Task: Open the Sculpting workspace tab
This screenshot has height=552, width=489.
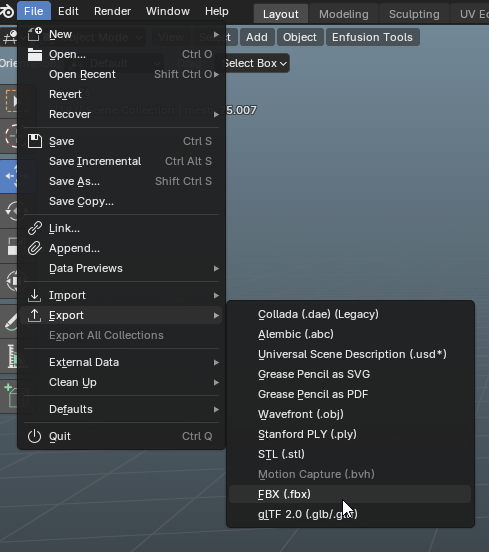Action: pos(414,14)
